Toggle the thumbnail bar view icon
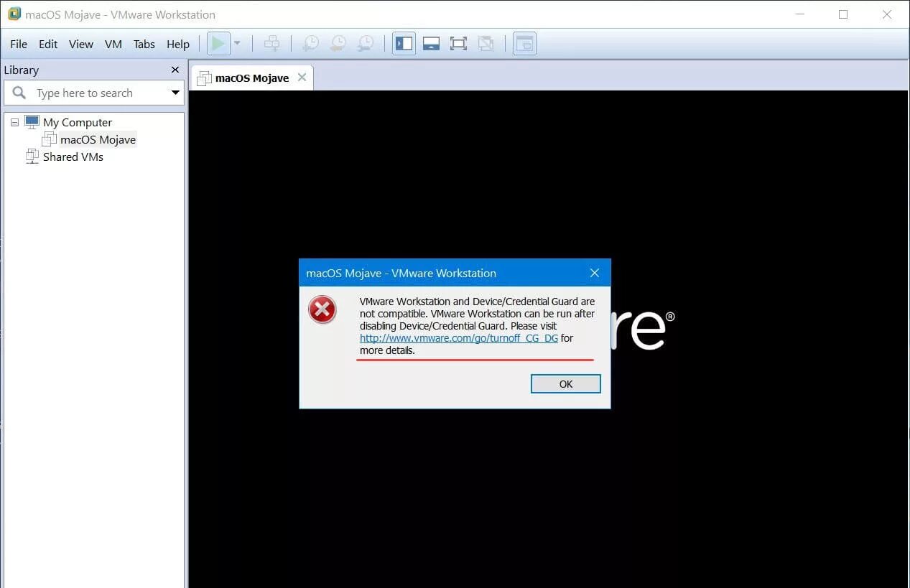The image size is (910, 588). tap(431, 44)
